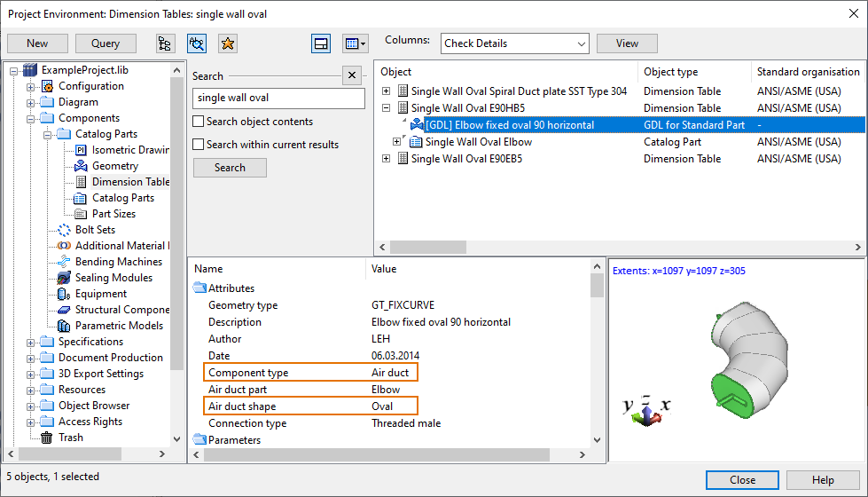Screen dimensions: 868x497
Task: Select Geometry under Catalog Parts
Action: (x=114, y=166)
